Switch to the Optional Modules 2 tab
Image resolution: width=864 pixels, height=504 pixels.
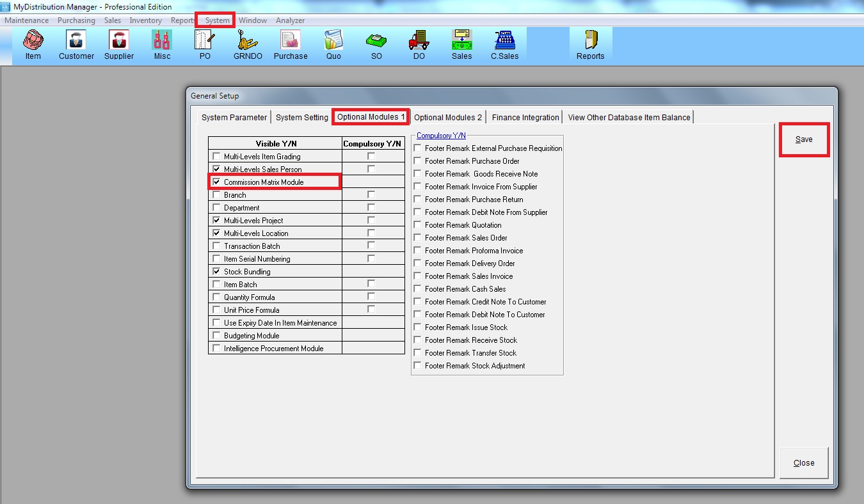(448, 118)
